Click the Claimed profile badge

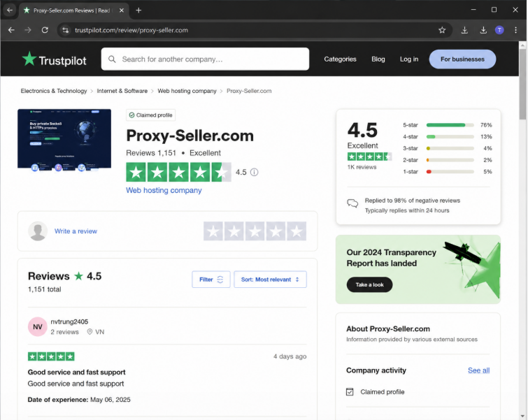tap(150, 115)
